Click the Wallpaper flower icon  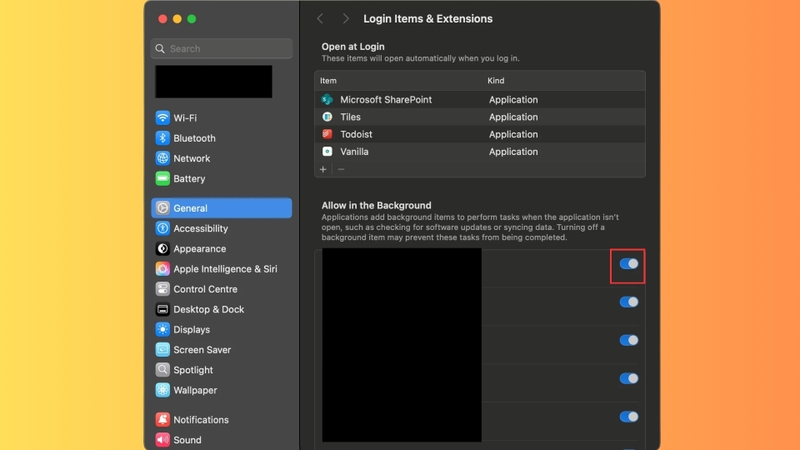tap(162, 390)
